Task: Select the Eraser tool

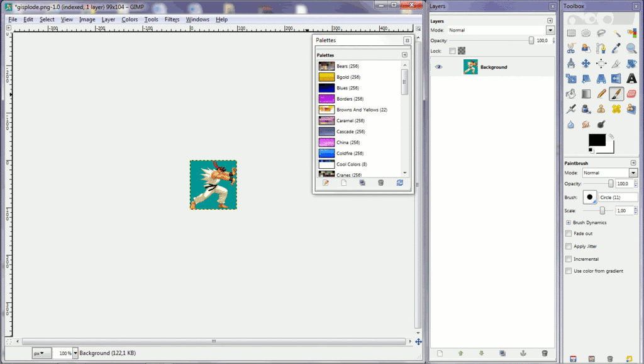Action: [632, 94]
